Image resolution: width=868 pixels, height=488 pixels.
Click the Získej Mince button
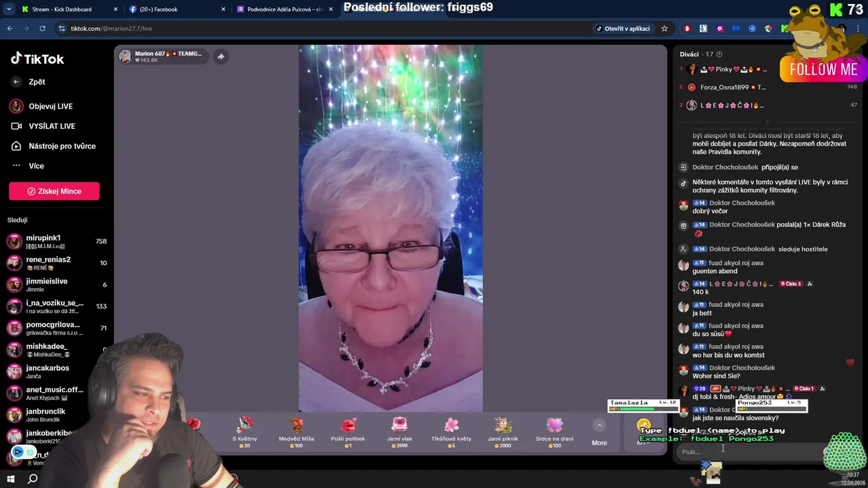(54, 191)
